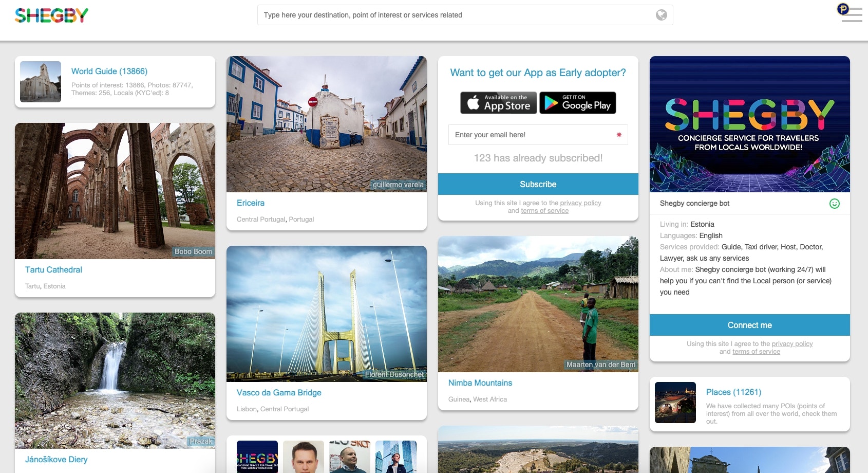The height and width of the screenshot is (473, 868).
Task: View the Tartu Cathedral ruins photo
Action: pos(115,191)
